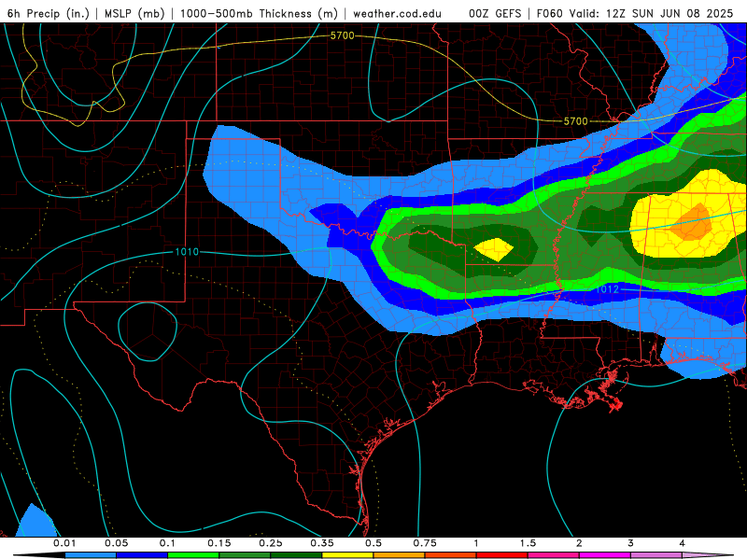The image size is (747, 560).
Task: Click the 1010 isobar label
Action: coord(187,252)
